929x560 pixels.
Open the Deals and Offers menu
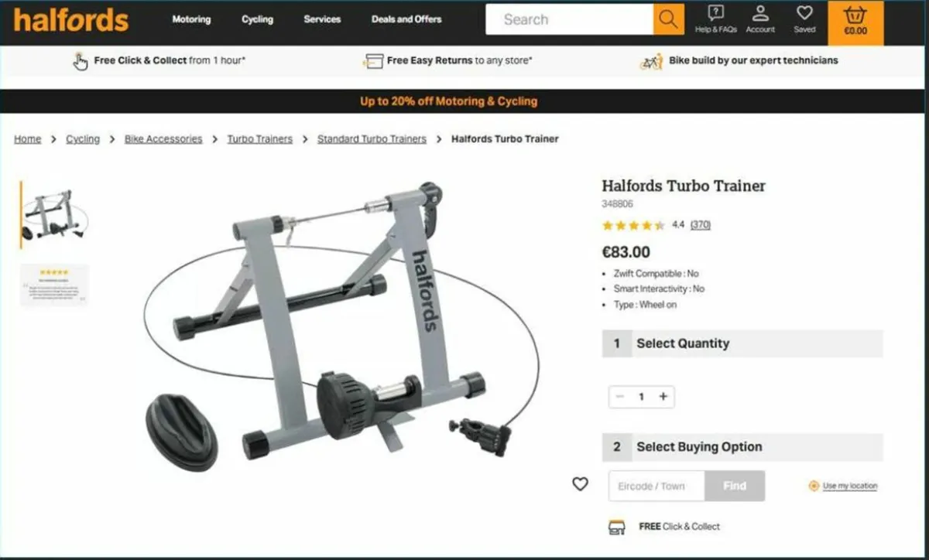point(406,19)
